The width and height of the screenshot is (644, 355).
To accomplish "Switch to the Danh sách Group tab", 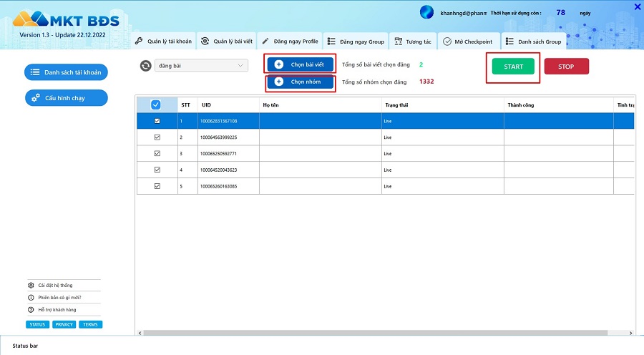I will point(534,41).
